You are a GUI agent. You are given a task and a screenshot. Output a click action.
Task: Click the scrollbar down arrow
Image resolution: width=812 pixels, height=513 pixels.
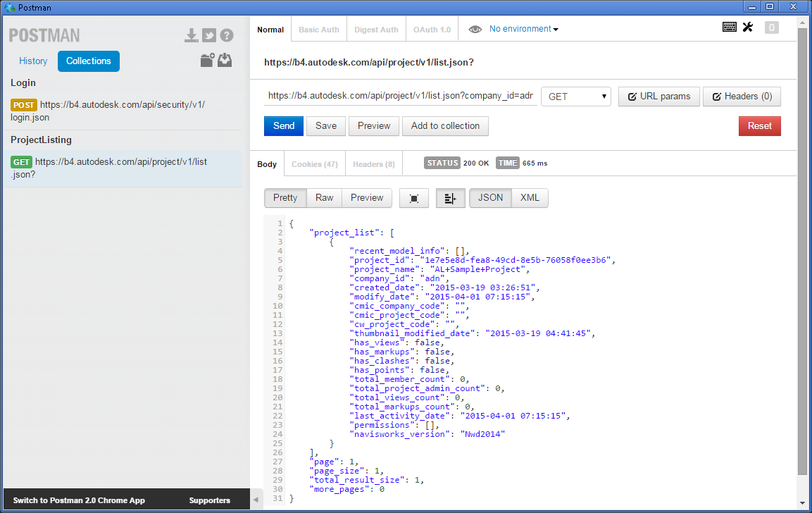[x=802, y=502]
